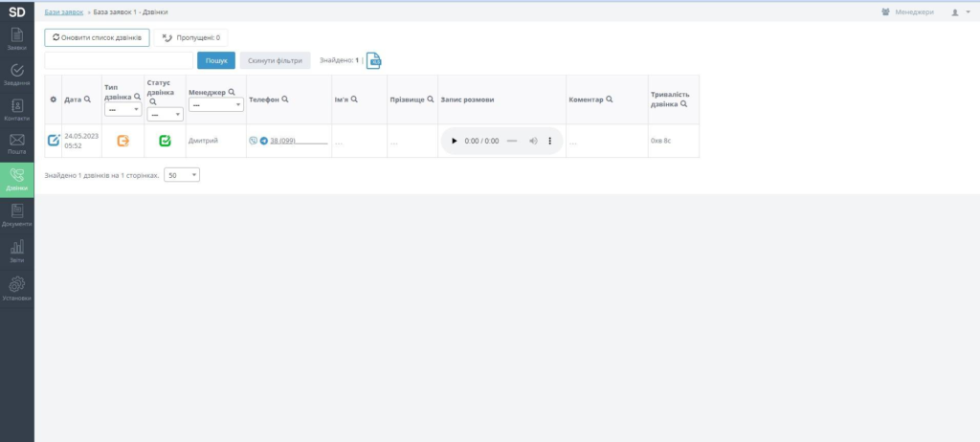Click the edit icon in call row

click(x=54, y=141)
